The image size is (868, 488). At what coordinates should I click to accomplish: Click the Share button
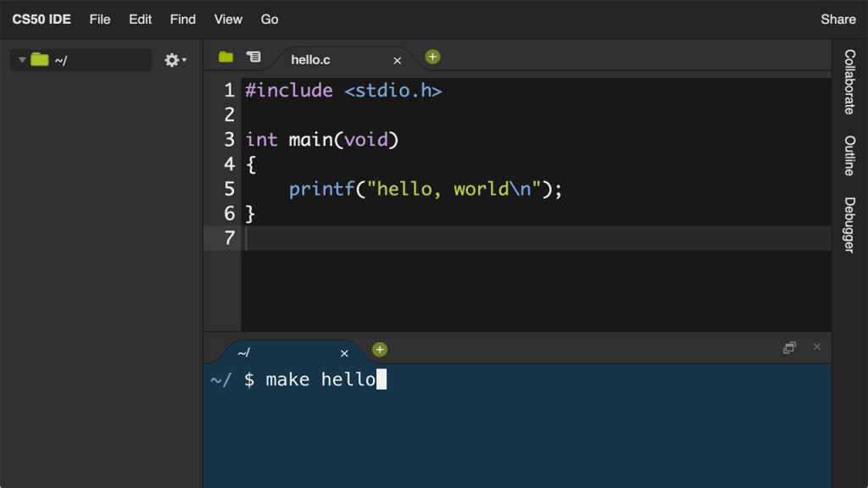tap(837, 19)
